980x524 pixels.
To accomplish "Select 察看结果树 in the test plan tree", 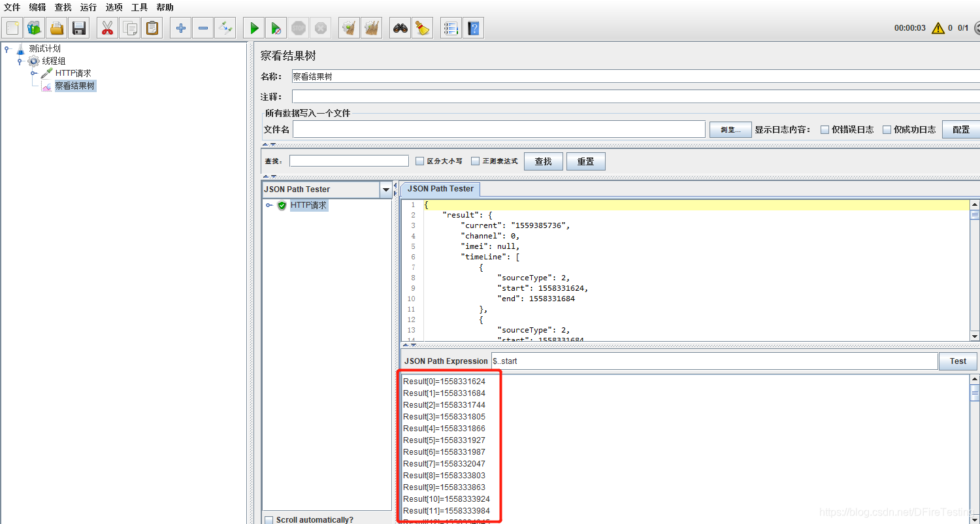I will pyautogui.click(x=75, y=86).
